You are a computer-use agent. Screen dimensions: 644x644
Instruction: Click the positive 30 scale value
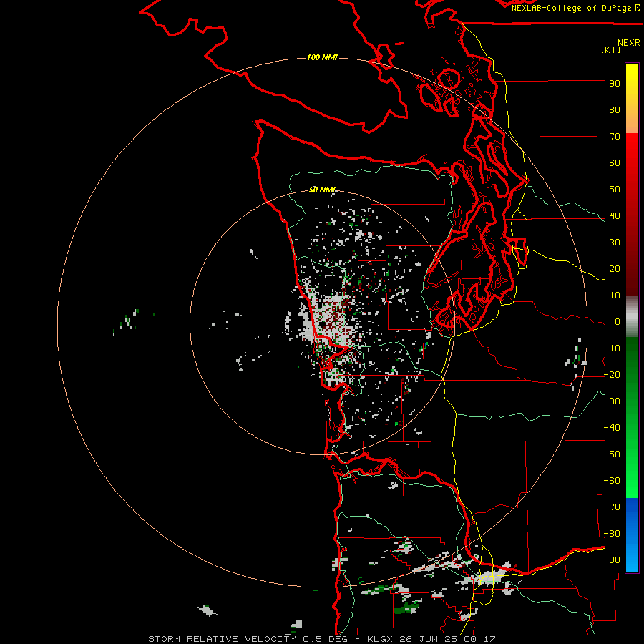pyautogui.click(x=615, y=243)
